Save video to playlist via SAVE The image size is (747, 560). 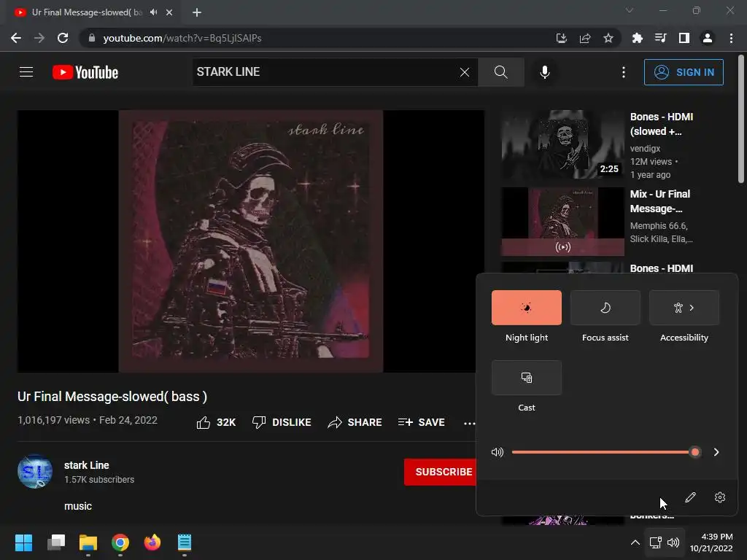click(421, 422)
